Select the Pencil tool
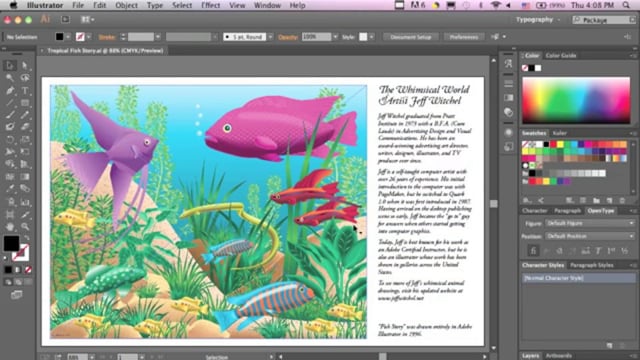 (25, 115)
